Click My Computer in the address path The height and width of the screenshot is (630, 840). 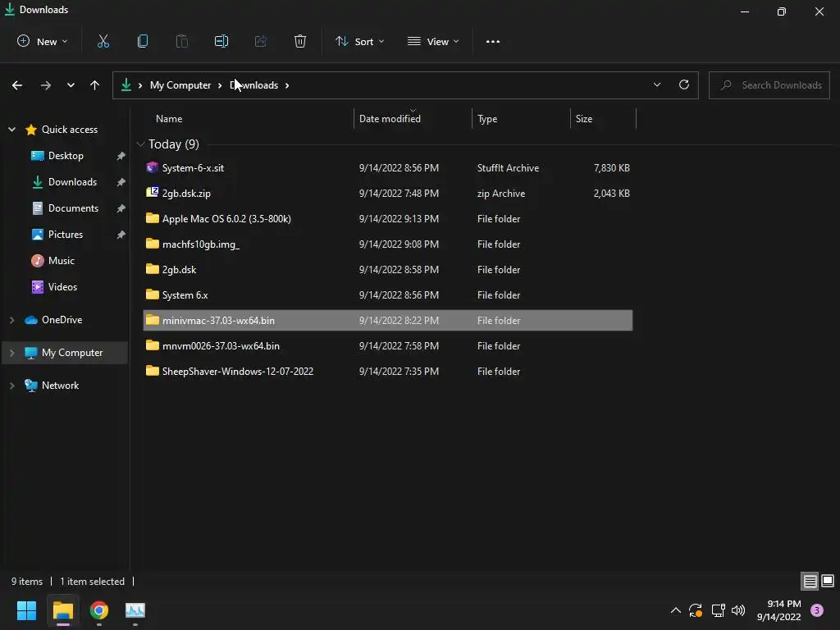(x=180, y=85)
